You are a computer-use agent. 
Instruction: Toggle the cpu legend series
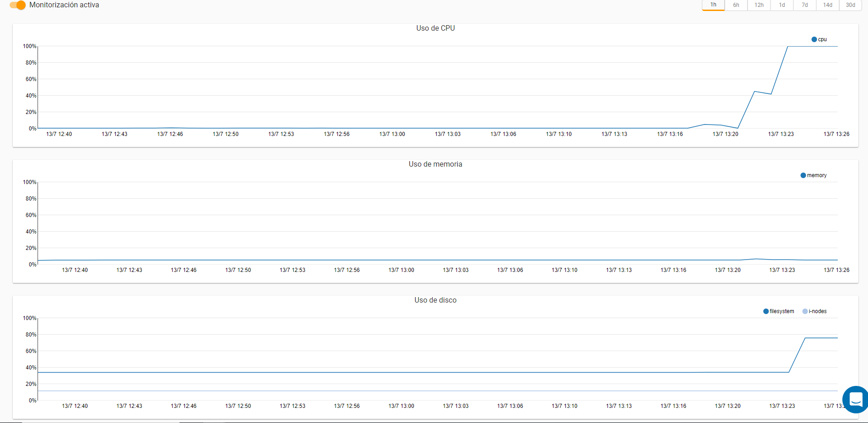click(819, 39)
